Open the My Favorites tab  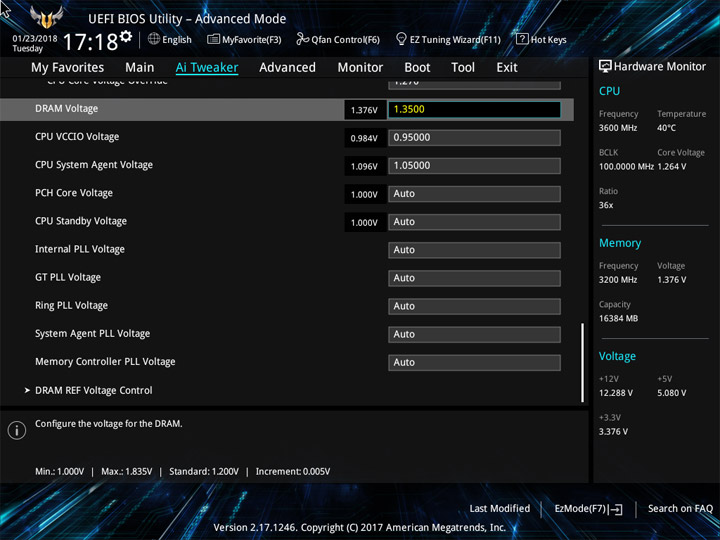click(68, 68)
